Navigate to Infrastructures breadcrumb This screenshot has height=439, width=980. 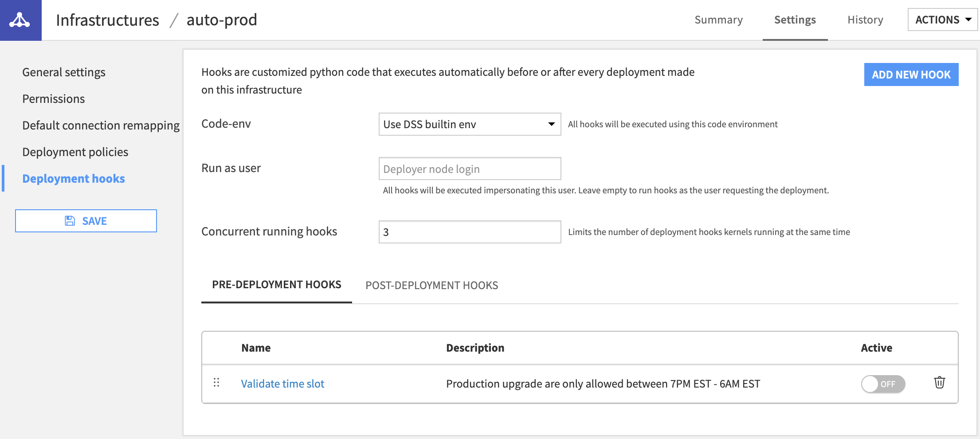point(107,20)
